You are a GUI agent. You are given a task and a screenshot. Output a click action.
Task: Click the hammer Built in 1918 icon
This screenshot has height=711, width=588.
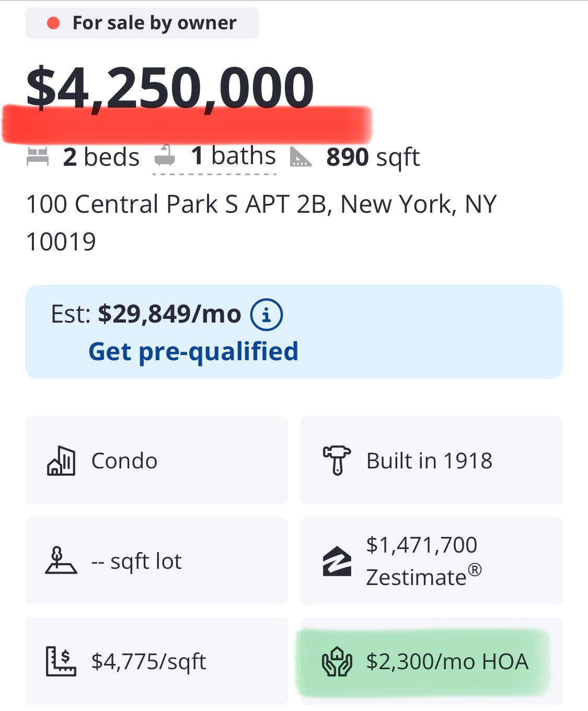tap(337, 460)
